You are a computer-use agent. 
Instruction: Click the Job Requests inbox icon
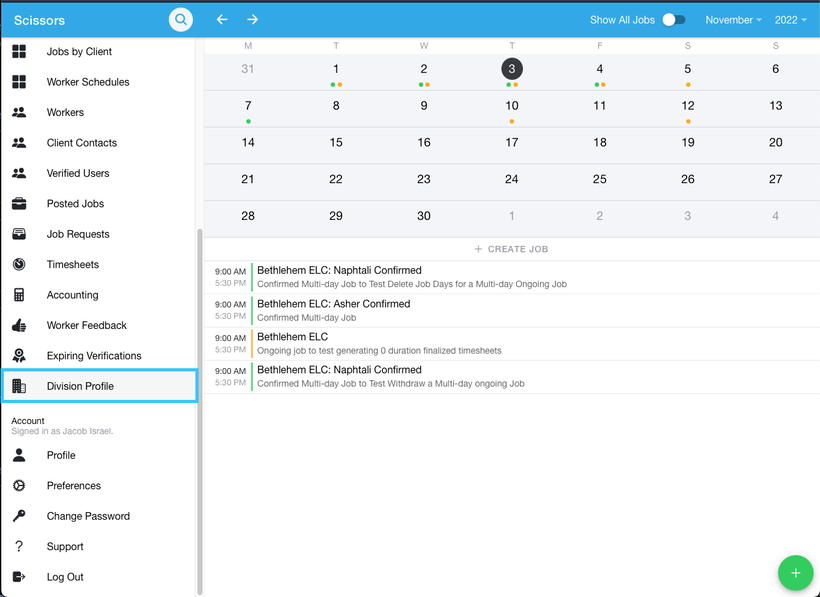coord(19,234)
